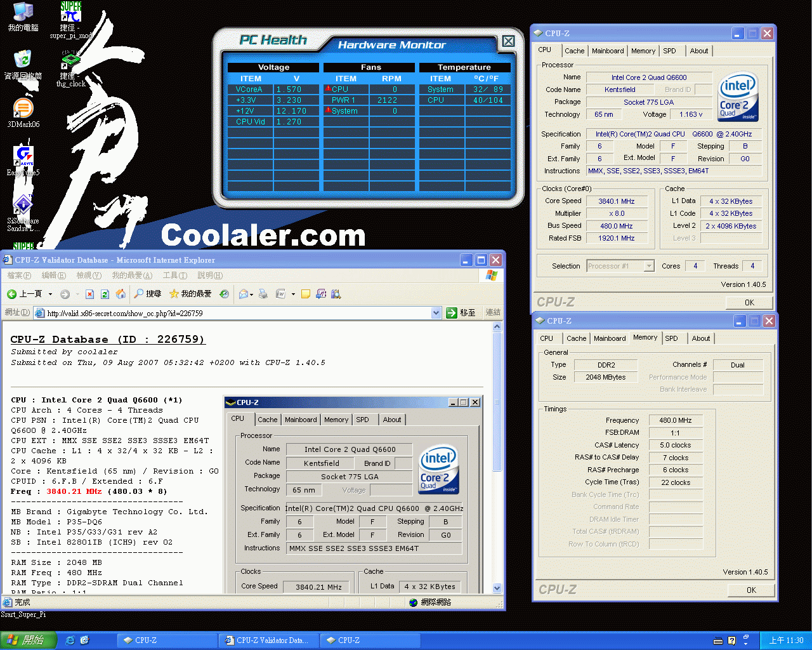This screenshot has width=812, height=650.
Task: Open the 開始 Start menu
Action: tap(29, 640)
